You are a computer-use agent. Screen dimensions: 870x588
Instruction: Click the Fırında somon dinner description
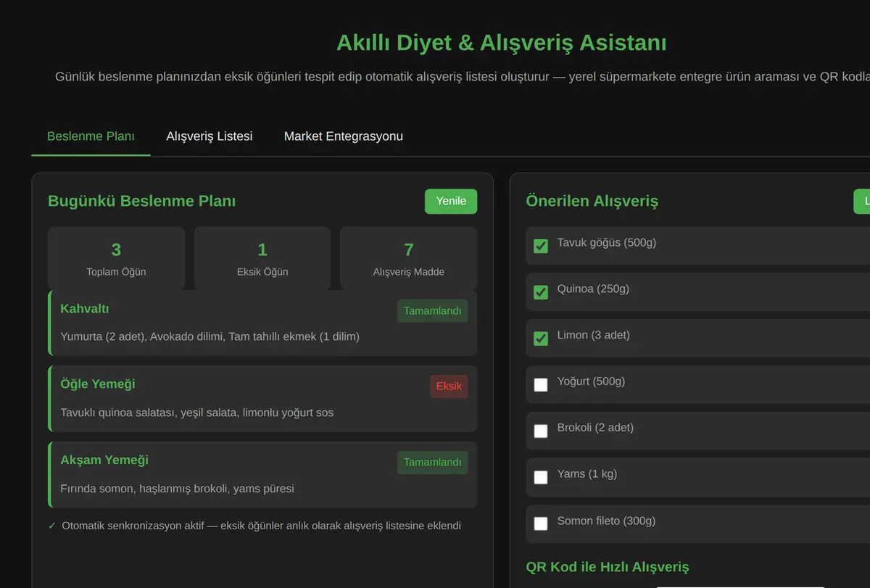(178, 489)
